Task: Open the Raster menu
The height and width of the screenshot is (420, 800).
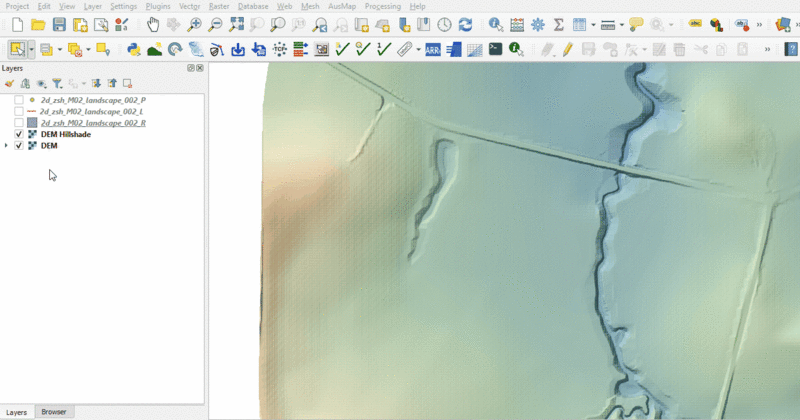Action: [x=218, y=6]
